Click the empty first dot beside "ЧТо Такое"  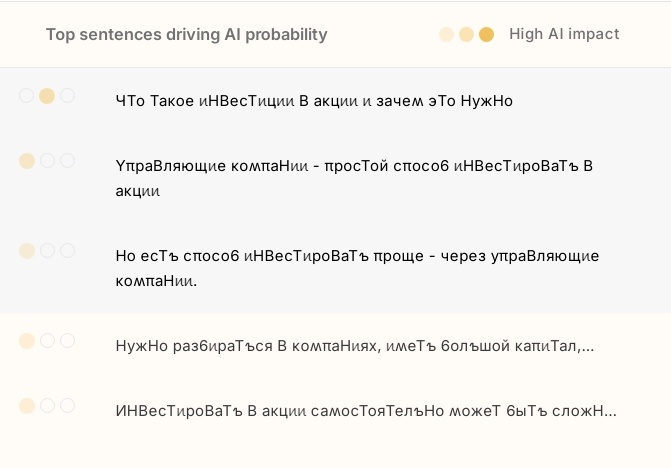(27, 96)
